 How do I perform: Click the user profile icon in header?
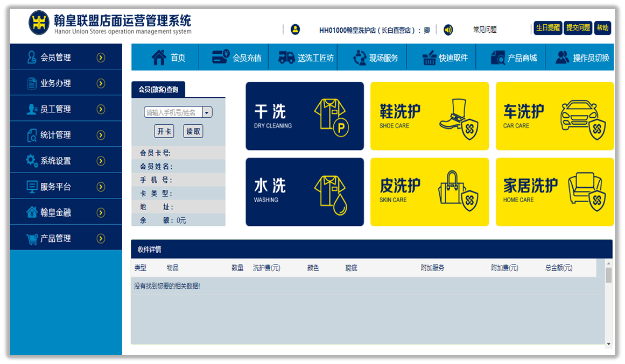(x=295, y=30)
